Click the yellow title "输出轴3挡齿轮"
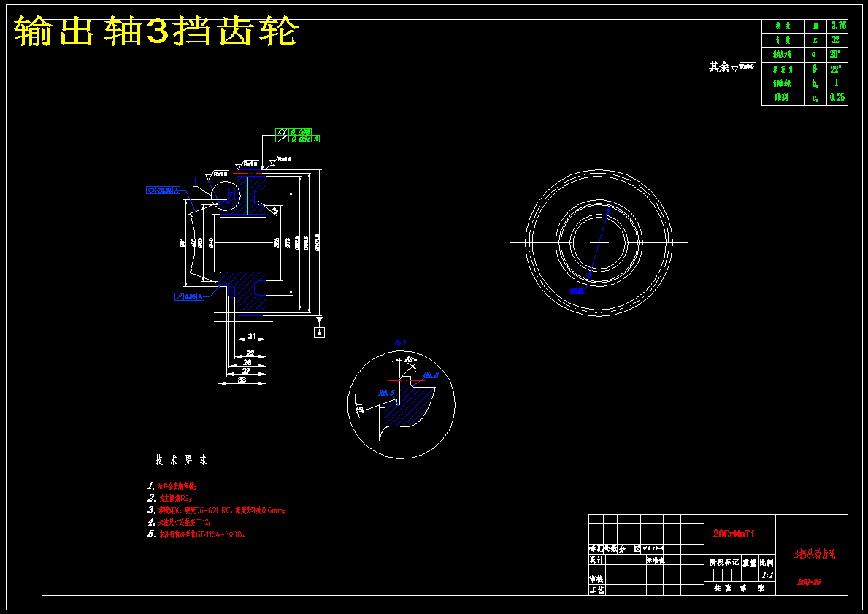This screenshot has height=614, width=868. tap(156, 32)
